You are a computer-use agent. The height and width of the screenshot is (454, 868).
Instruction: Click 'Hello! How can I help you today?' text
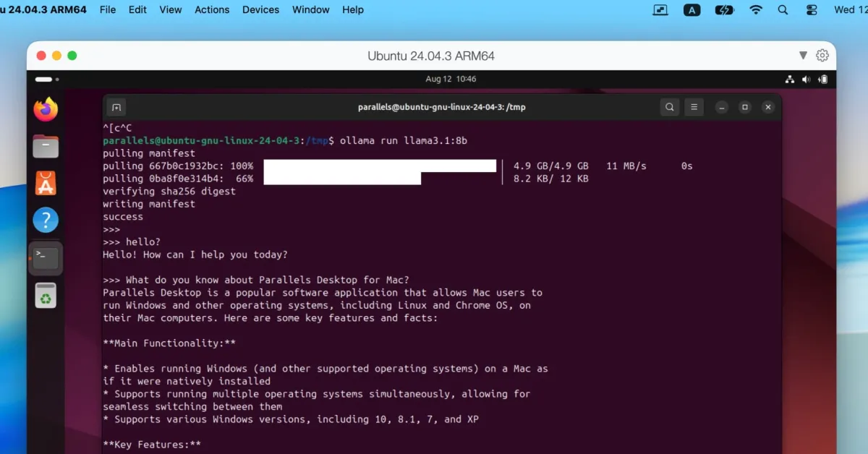(195, 254)
